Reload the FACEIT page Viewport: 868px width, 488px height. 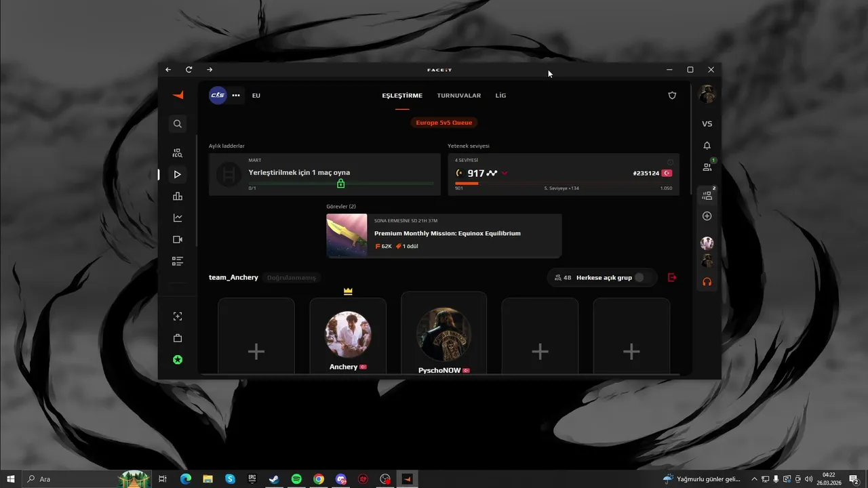click(189, 70)
